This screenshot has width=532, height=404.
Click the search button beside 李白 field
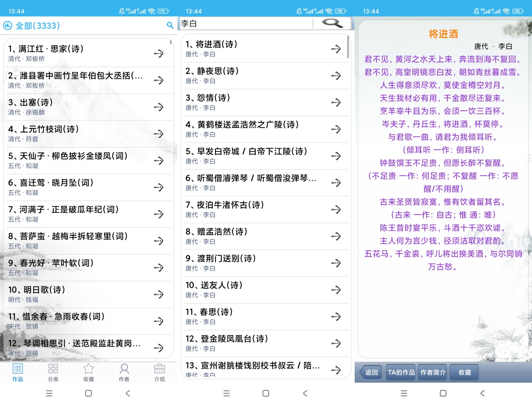(332, 23)
